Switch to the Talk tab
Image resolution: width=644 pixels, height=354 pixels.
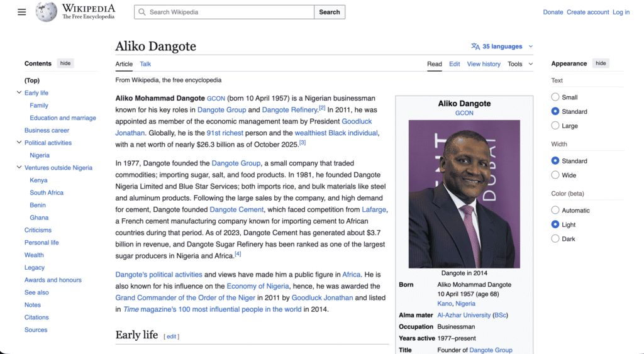(145, 64)
